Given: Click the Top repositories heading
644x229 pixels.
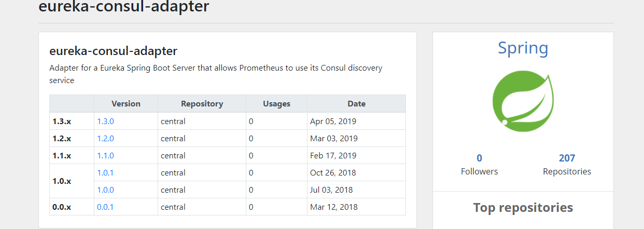Looking at the screenshot, I should point(523,208).
